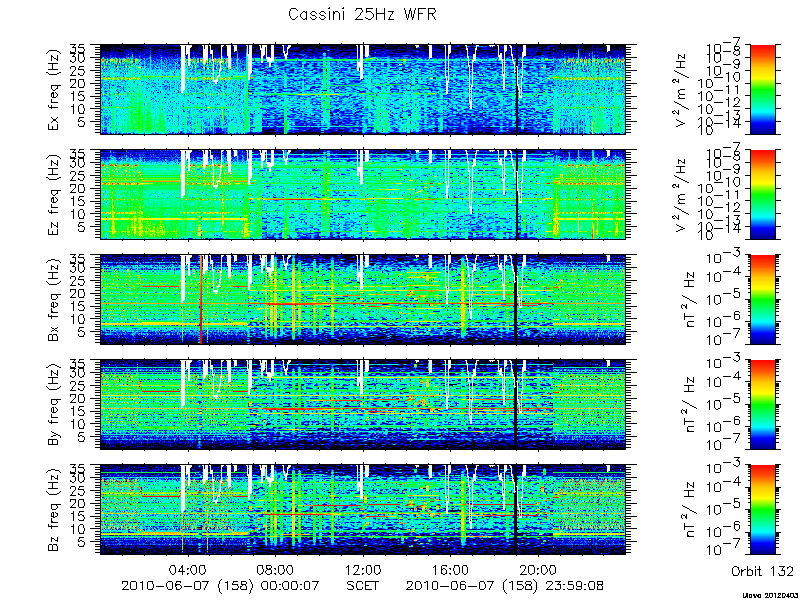The width and height of the screenshot is (800, 600).
Task: Click inside the Ex frequency spectrogram panel
Action: (362, 89)
